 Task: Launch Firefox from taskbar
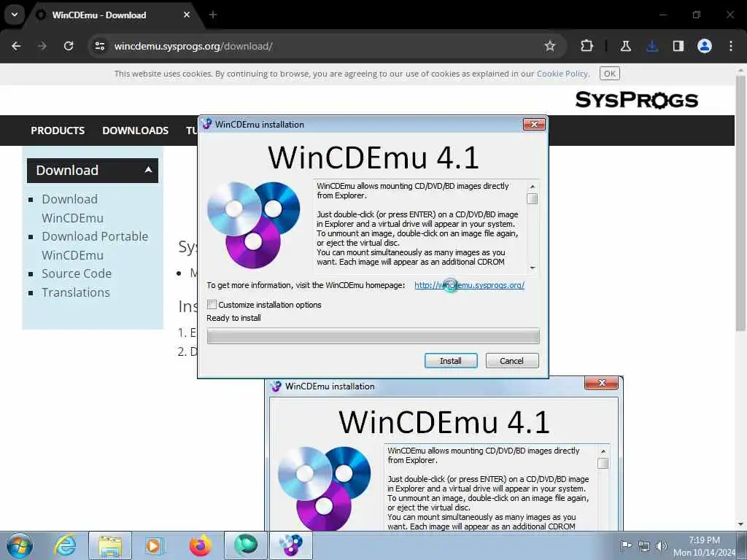(x=200, y=545)
